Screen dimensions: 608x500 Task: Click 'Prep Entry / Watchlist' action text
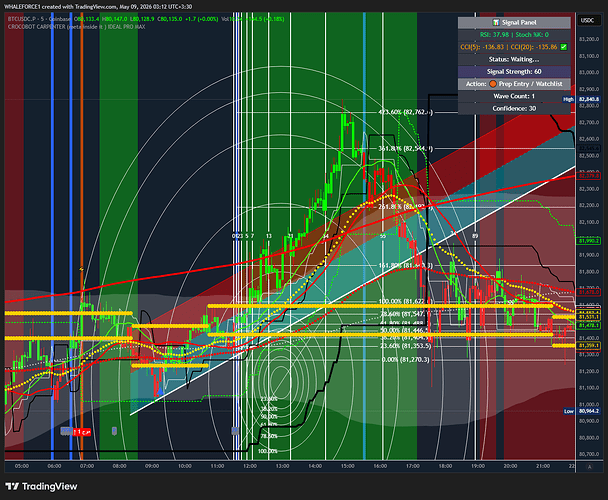pyautogui.click(x=530, y=84)
